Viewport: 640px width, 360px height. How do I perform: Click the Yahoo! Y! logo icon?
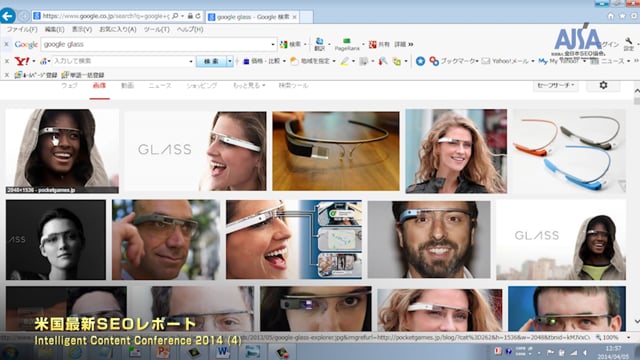(x=22, y=61)
